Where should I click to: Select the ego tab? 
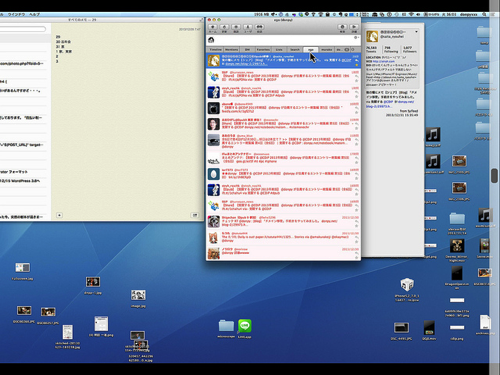pyautogui.click(x=311, y=50)
